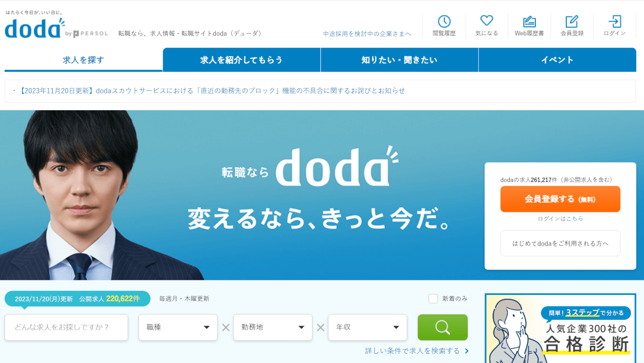Open the 勤務地 dropdown
The width and height of the screenshot is (644, 363).
click(x=273, y=327)
